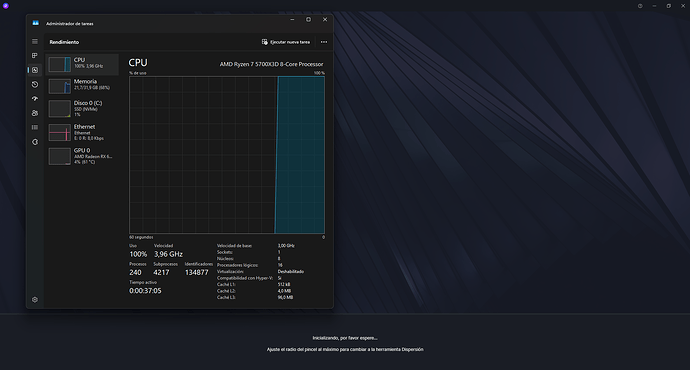This screenshot has width=690, height=370.
Task: Click the help icon in background app title bar
Action: [x=640, y=6]
